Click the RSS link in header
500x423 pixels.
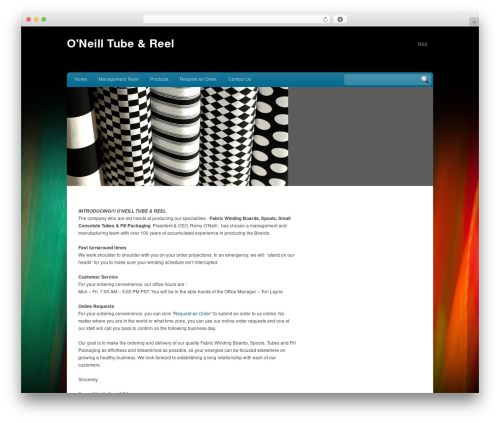click(422, 44)
